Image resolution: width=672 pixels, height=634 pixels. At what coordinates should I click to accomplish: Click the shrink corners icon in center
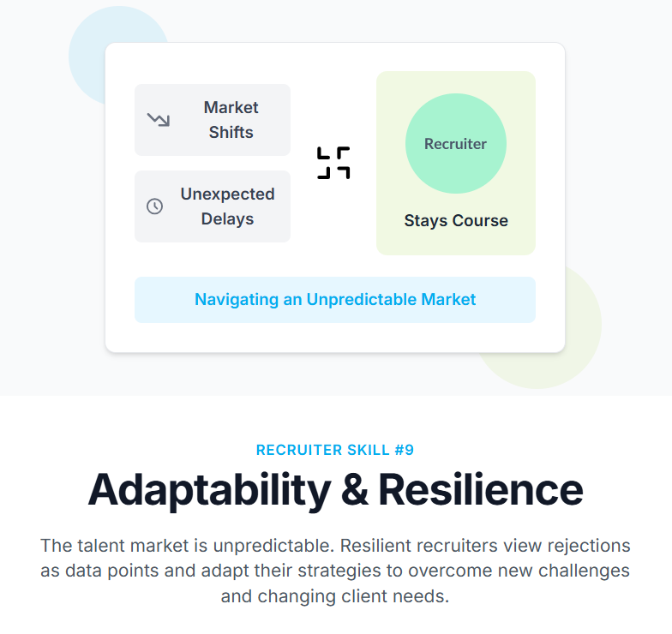[333, 163]
